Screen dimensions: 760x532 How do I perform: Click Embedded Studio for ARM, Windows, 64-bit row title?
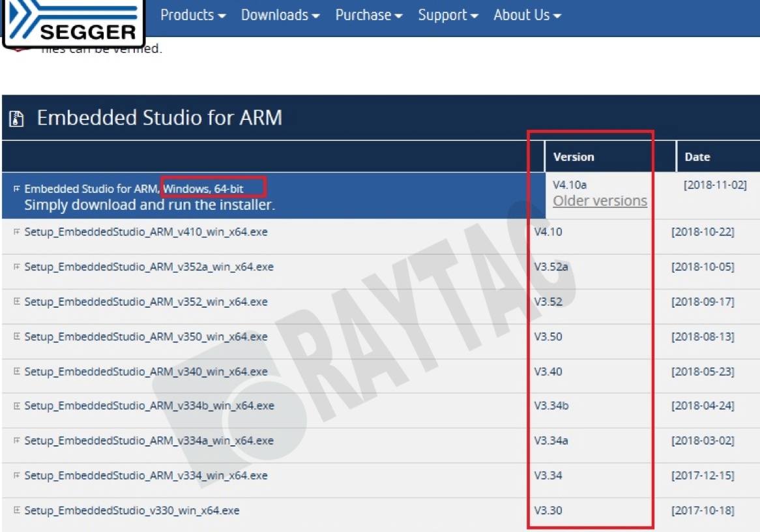tap(134, 188)
